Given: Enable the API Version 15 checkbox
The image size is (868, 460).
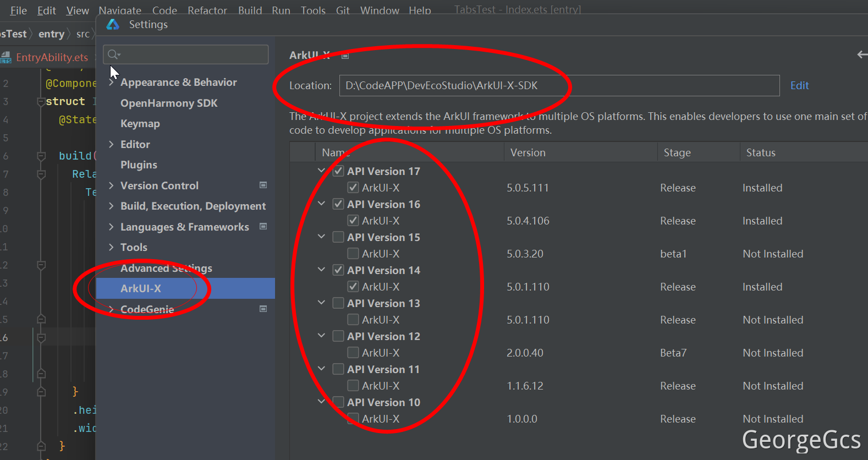Looking at the screenshot, I should 338,237.
